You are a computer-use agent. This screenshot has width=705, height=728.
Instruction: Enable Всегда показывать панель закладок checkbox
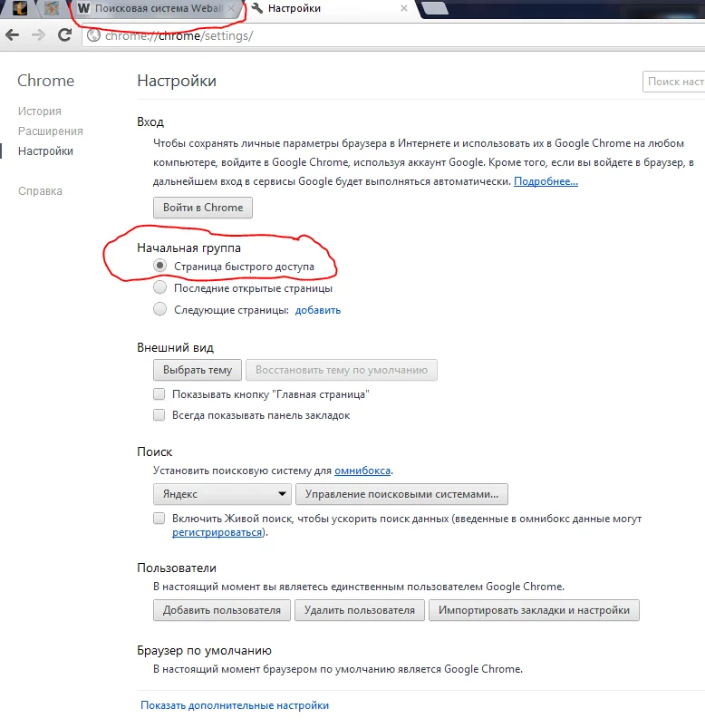click(159, 414)
